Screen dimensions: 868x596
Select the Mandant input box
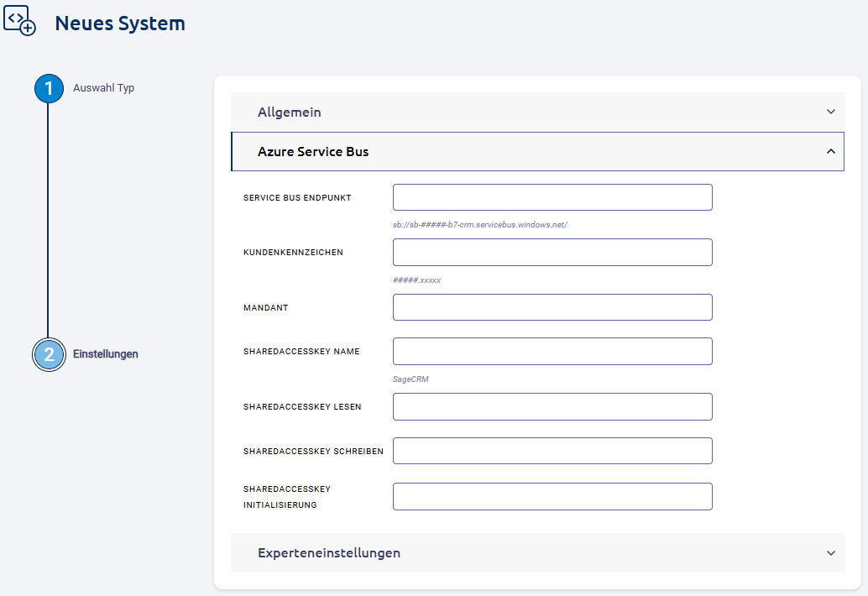pyautogui.click(x=552, y=307)
